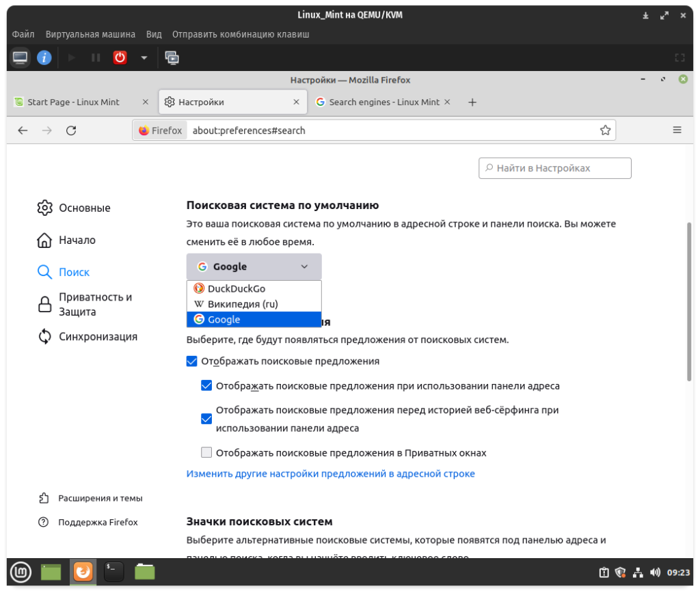Click the Firefox identity badge in address bar

[160, 130]
